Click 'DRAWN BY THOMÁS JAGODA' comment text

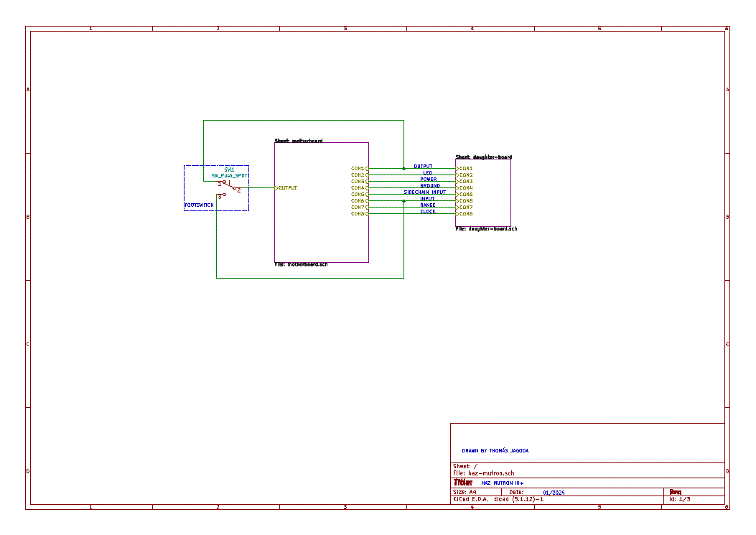pos(495,450)
